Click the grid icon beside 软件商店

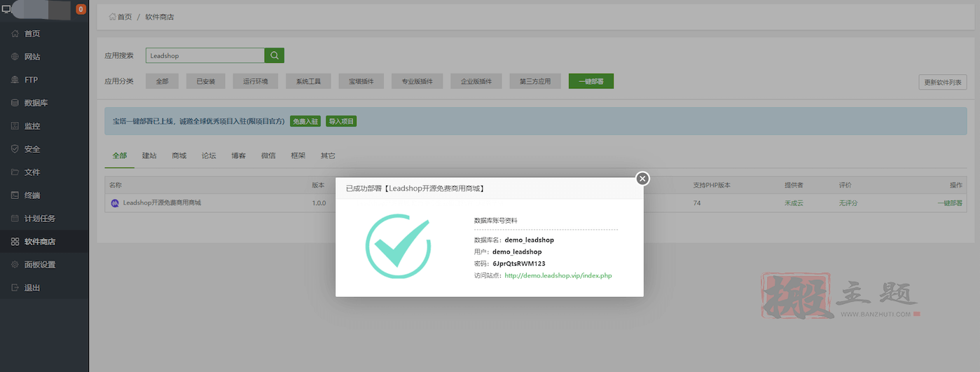pyautogui.click(x=15, y=242)
